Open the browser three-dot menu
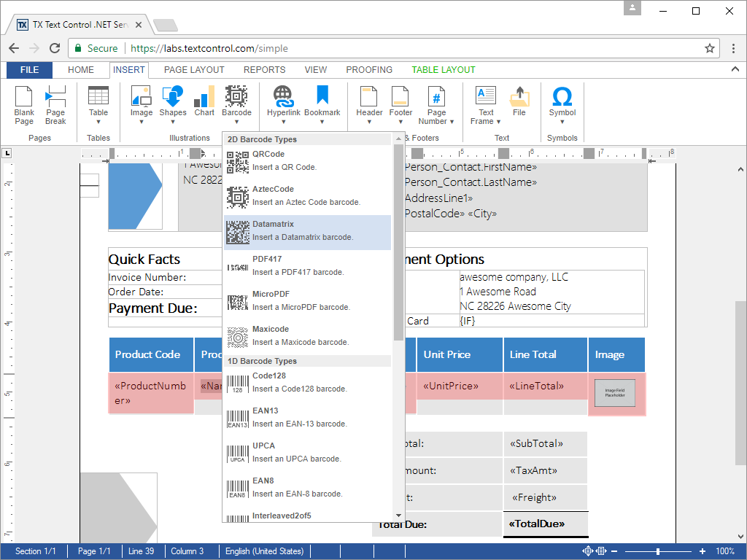The image size is (747, 560). 733,48
